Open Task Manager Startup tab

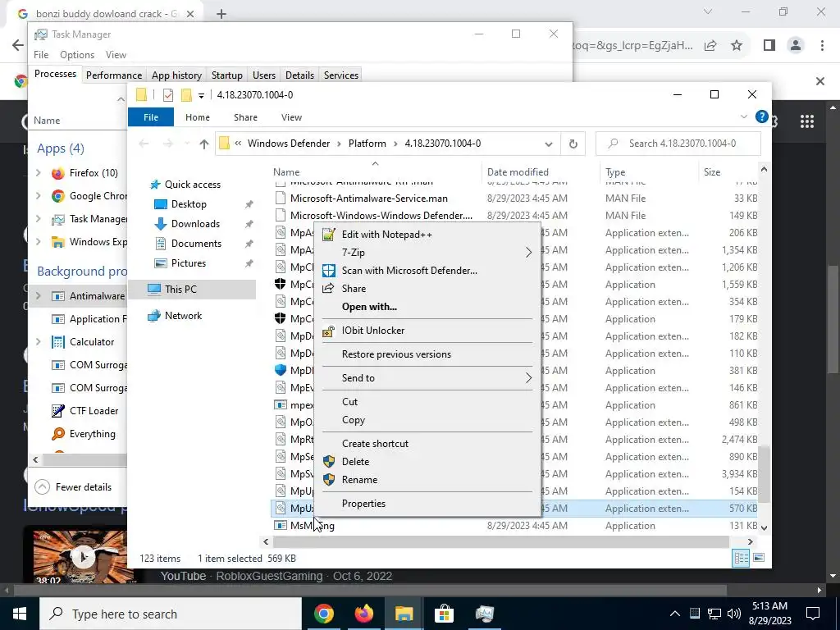tap(227, 75)
